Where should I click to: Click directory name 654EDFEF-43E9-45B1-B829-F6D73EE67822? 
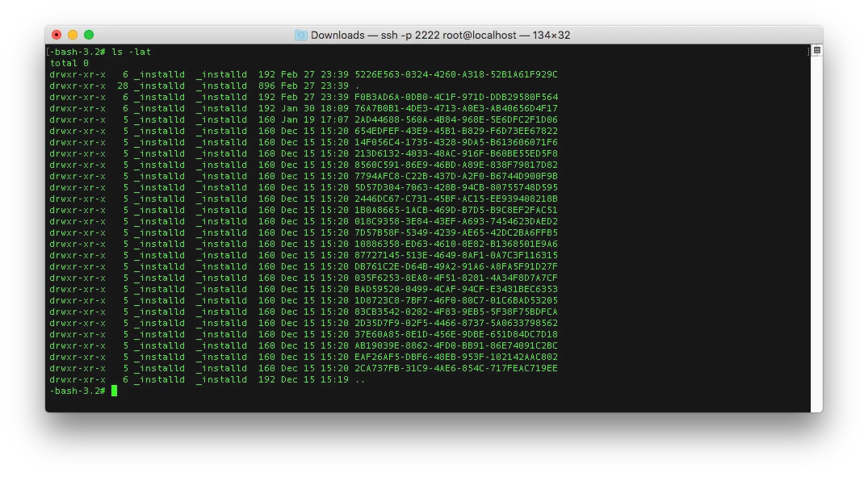(x=456, y=131)
